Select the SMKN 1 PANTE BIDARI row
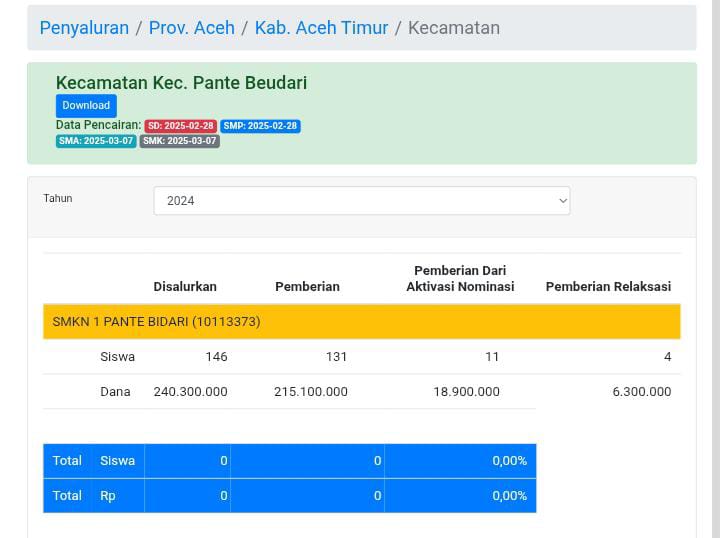This screenshot has height=538, width=720. click(362, 321)
